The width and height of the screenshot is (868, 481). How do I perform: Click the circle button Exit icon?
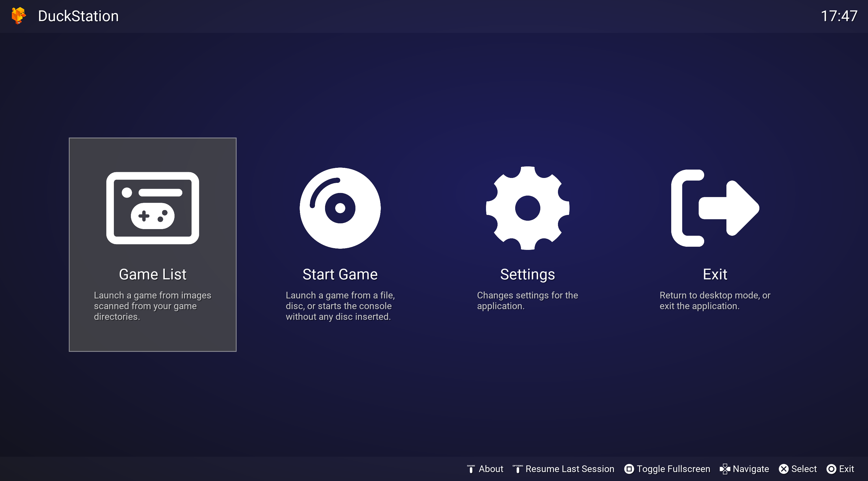(x=831, y=469)
